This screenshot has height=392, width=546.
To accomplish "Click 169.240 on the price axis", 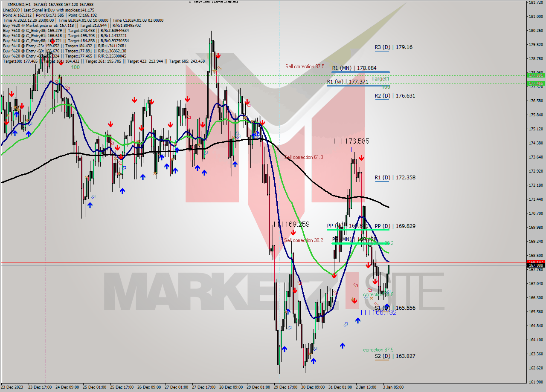I will coord(535,241).
